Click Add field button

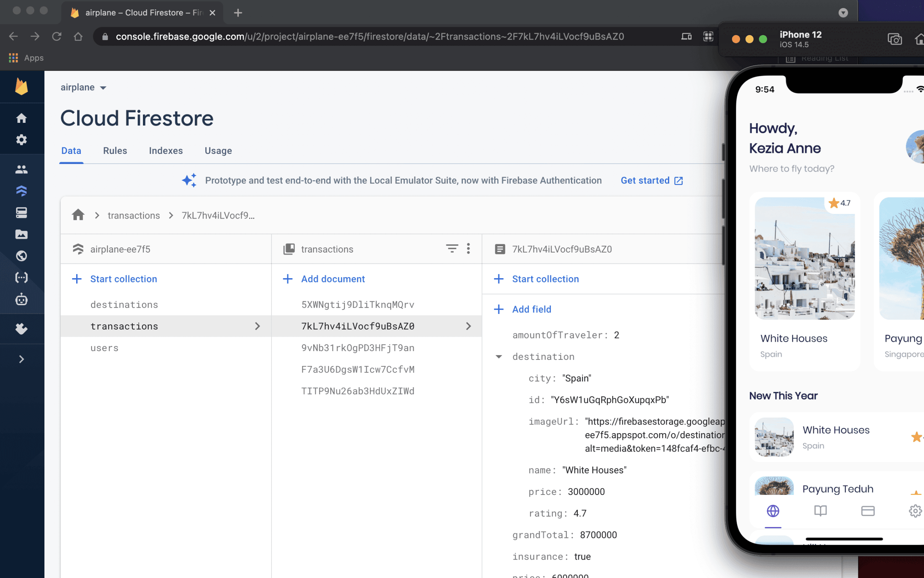[x=523, y=309]
